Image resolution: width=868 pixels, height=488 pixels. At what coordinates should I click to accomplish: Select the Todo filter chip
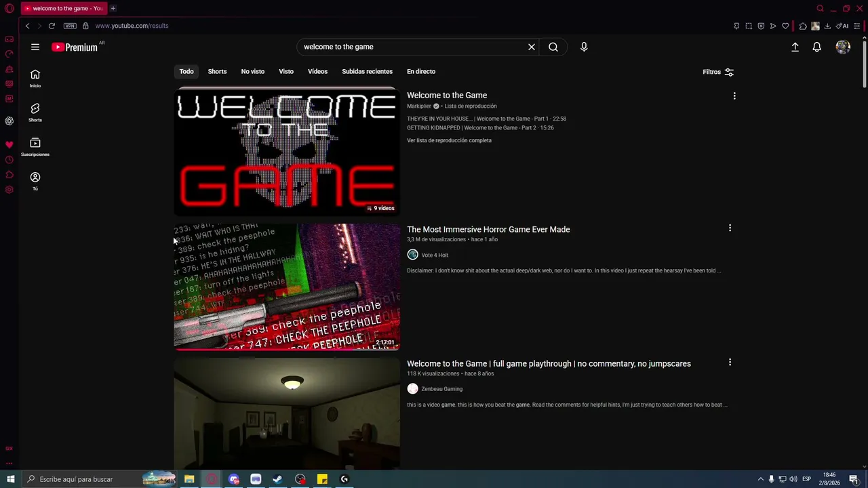coord(186,71)
